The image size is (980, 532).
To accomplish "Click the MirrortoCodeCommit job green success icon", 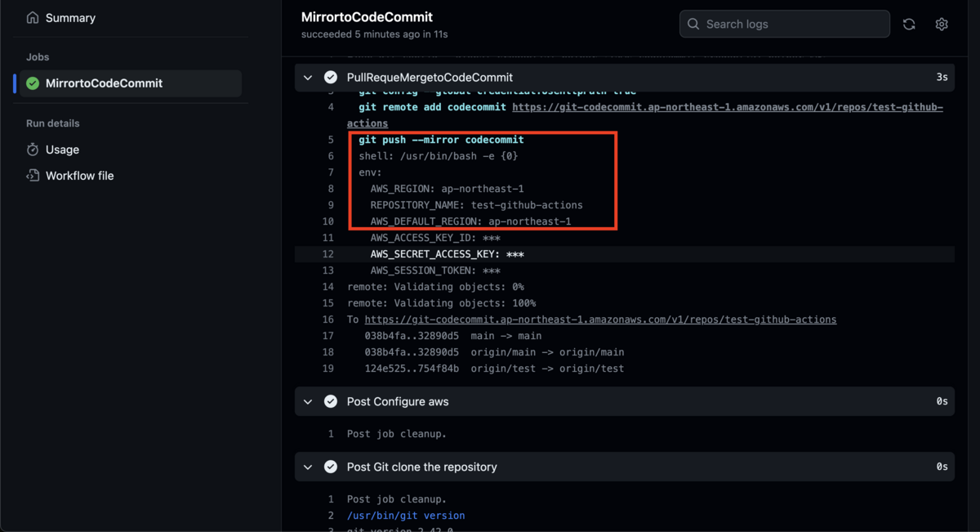I will (33, 83).
